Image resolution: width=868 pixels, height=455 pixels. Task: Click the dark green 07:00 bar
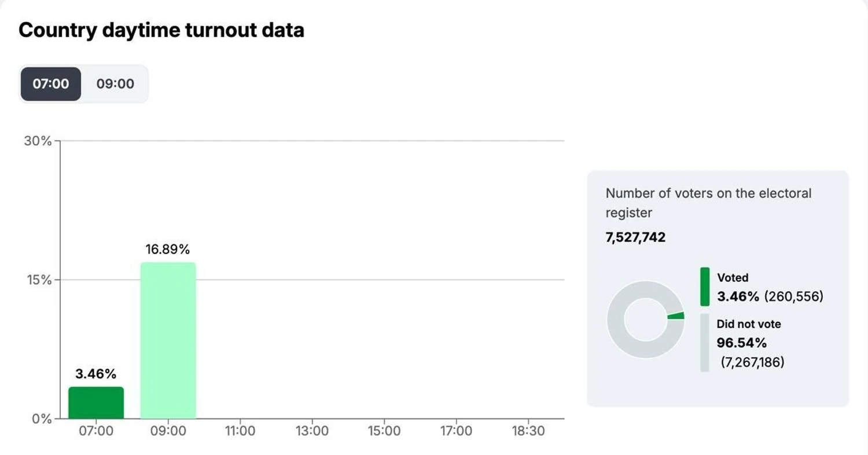[96, 402]
